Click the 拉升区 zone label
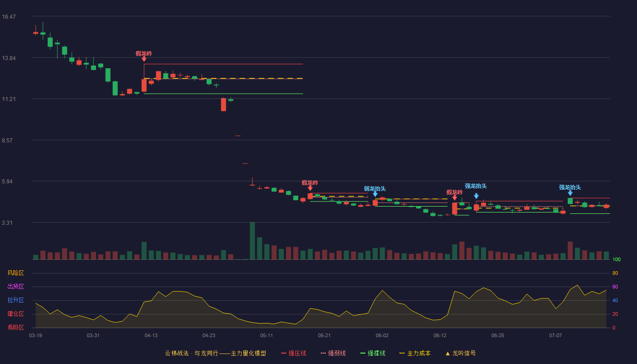 coord(15,300)
